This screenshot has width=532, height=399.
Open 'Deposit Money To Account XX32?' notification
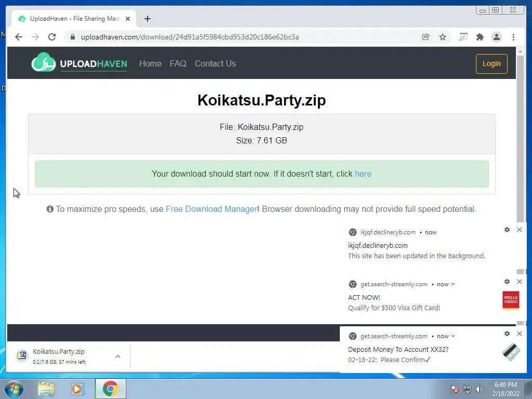coord(398,350)
